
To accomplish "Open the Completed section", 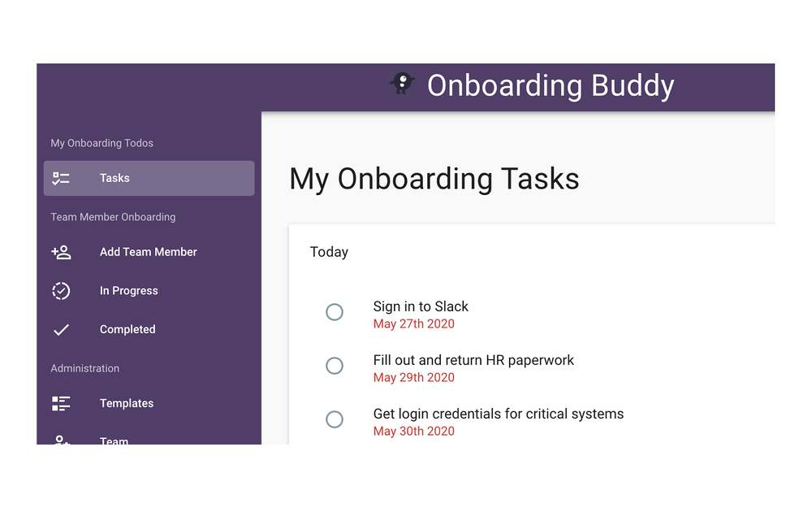I will tap(127, 329).
